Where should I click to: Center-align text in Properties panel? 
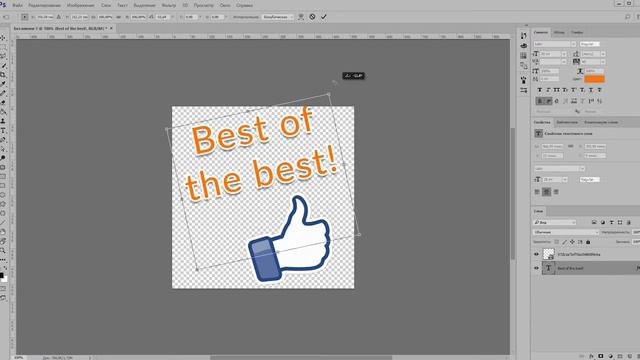(x=547, y=192)
